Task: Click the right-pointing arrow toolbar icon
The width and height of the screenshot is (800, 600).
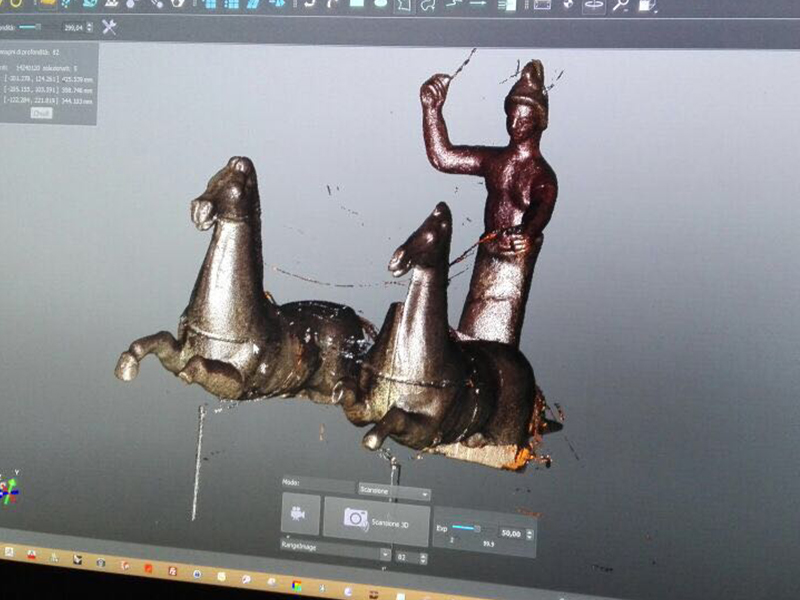Action: pos(478,4)
